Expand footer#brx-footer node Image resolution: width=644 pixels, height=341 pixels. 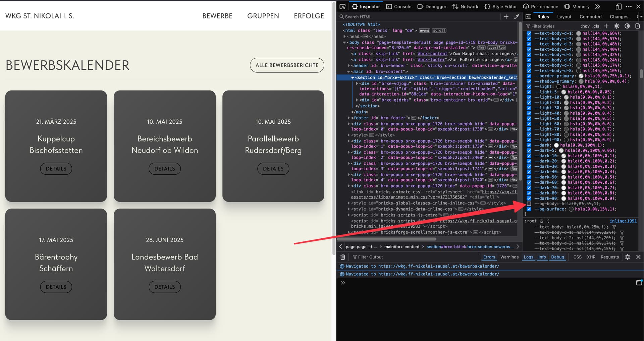tap(348, 118)
